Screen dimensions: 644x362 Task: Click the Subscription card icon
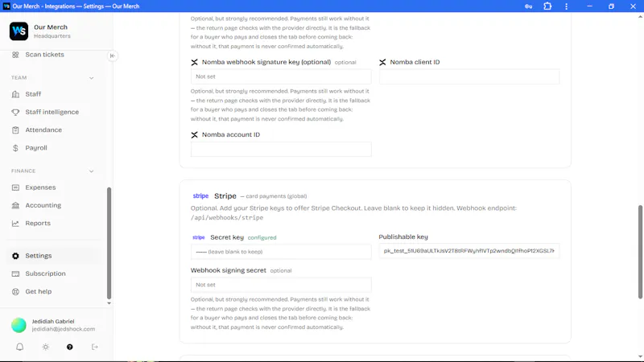point(15,274)
